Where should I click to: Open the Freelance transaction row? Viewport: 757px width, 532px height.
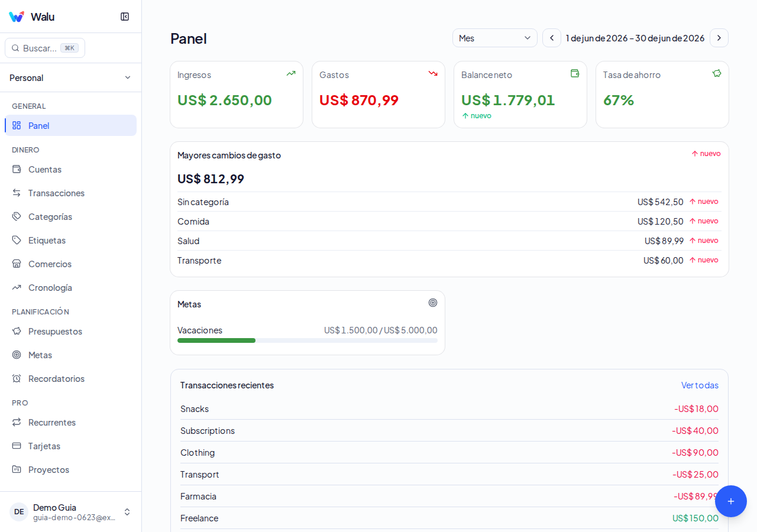pos(449,518)
